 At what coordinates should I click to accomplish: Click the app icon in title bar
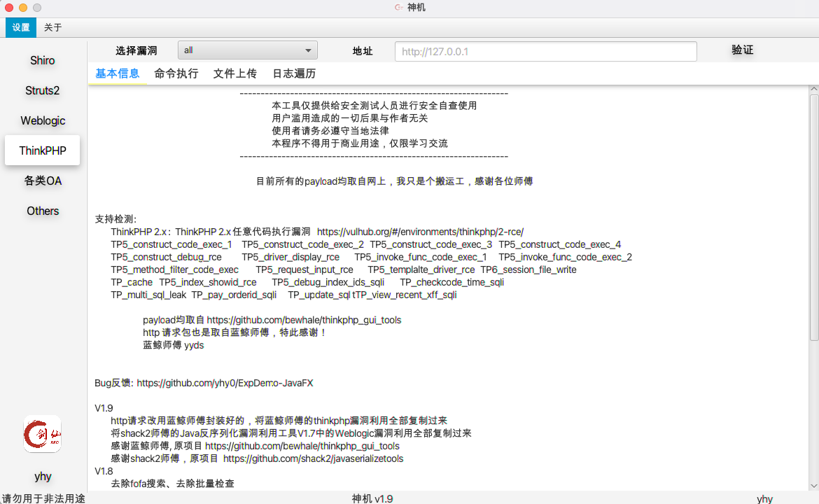(x=398, y=7)
